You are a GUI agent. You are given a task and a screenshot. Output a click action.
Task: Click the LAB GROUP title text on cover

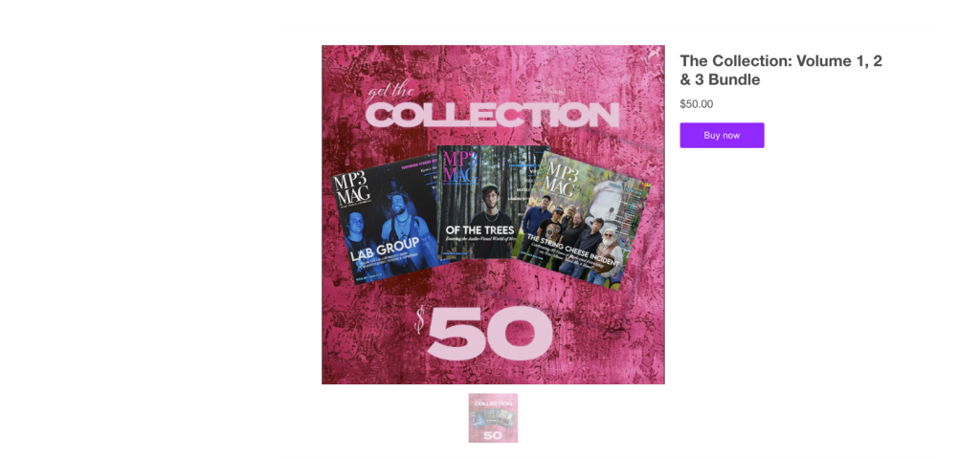point(385,252)
